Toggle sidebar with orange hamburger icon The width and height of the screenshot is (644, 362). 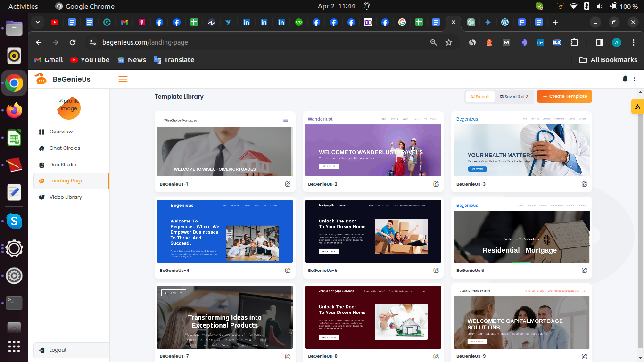click(123, 79)
